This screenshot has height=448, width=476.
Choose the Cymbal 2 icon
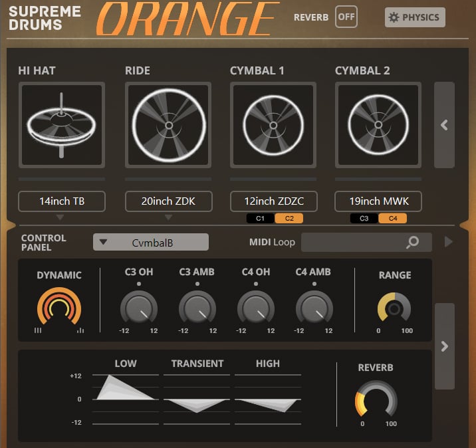pyautogui.click(x=378, y=125)
